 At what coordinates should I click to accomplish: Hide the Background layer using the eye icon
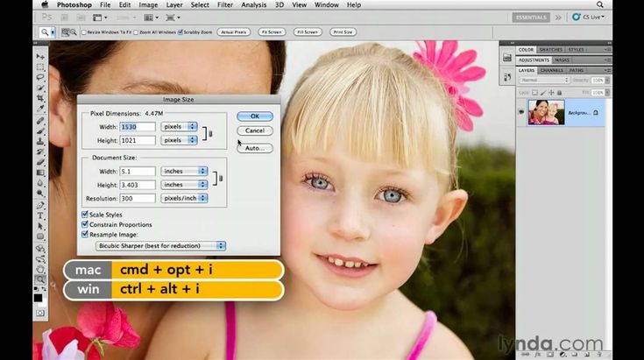point(520,112)
